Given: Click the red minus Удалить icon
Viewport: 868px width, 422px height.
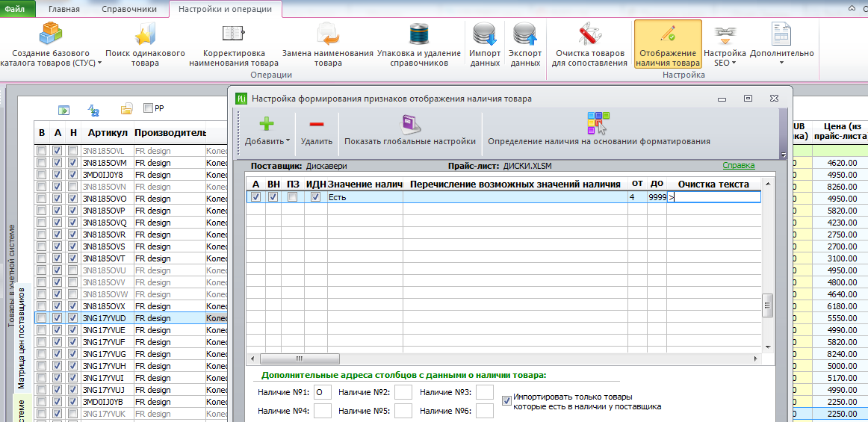Looking at the screenshot, I should point(317,124).
